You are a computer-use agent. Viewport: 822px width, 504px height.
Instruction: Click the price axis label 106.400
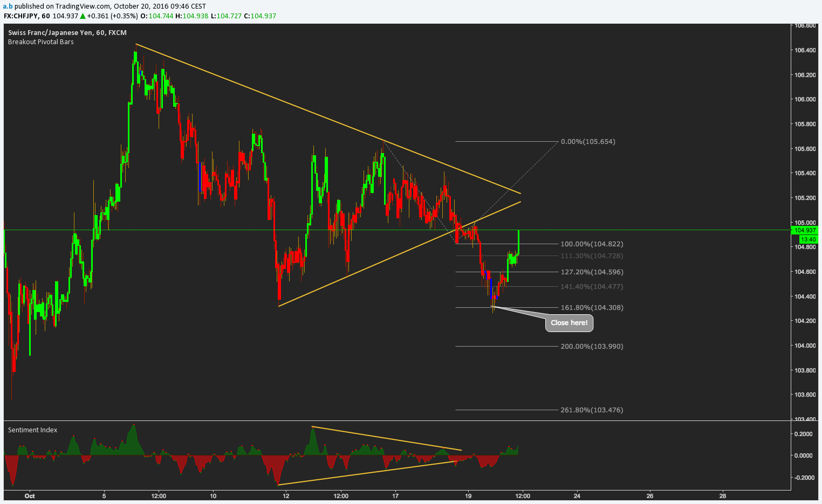pyautogui.click(x=805, y=51)
